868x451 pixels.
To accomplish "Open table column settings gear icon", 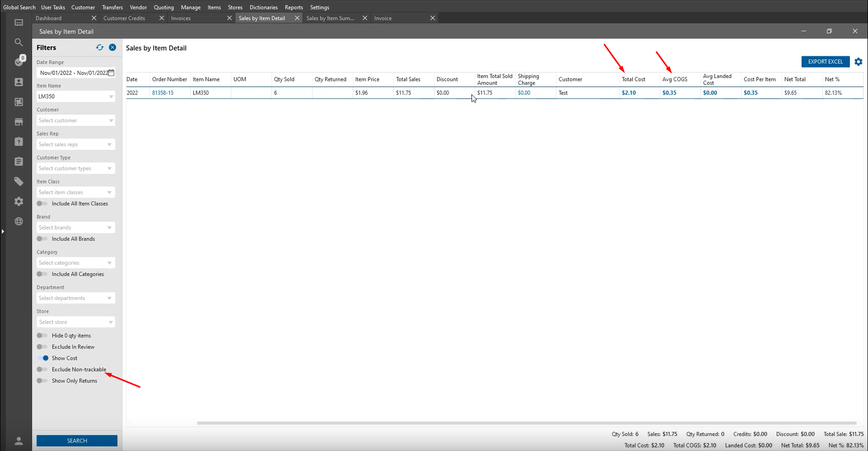I will point(858,62).
